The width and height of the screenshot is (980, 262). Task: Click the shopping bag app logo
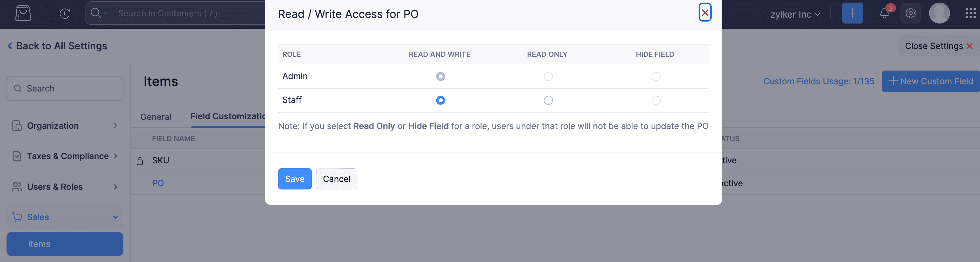[23, 13]
